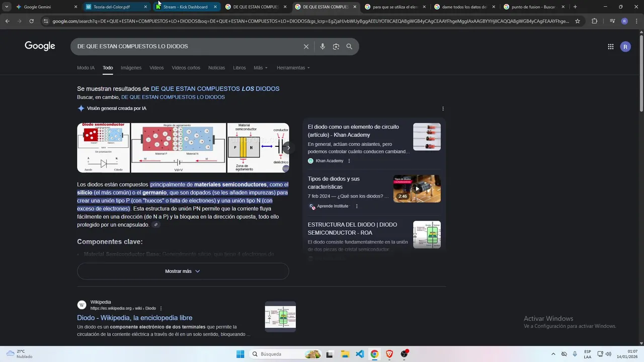Expand the Herramientas dropdown

tap(293, 68)
